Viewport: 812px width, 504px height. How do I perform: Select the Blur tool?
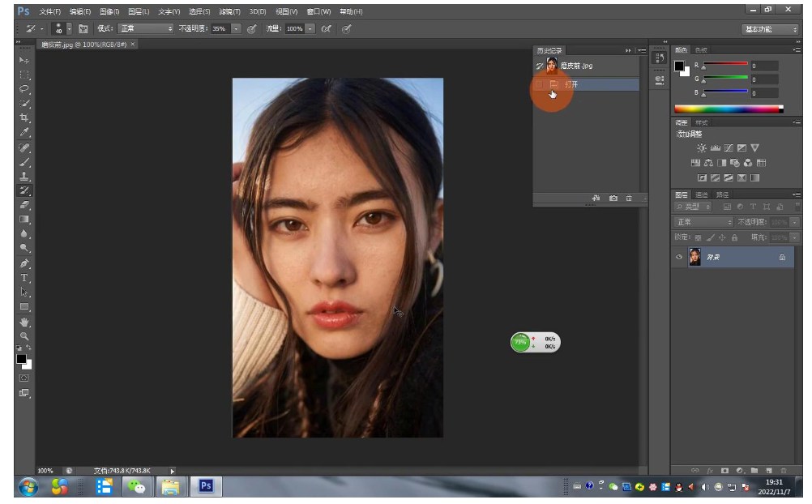[x=24, y=234]
